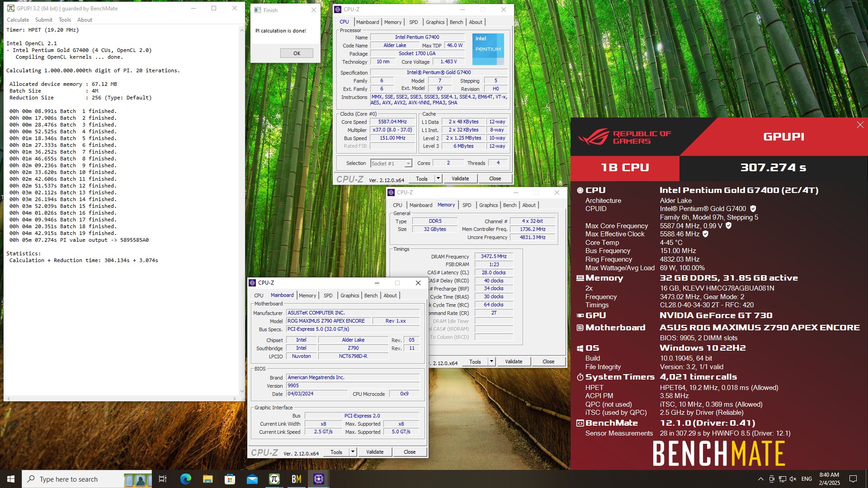Click the GPUPI horizontal scrollbar
This screenshot has height=488, width=868.
121,399
